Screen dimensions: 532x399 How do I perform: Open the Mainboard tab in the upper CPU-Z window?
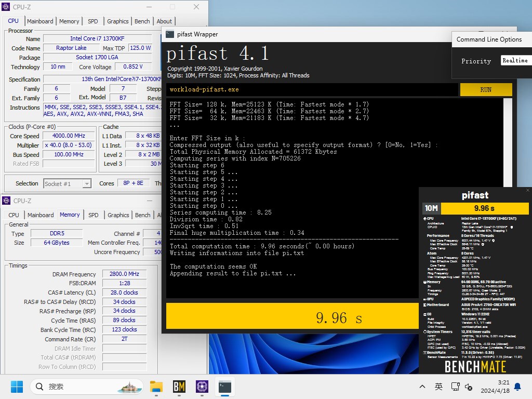(x=40, y=21)
